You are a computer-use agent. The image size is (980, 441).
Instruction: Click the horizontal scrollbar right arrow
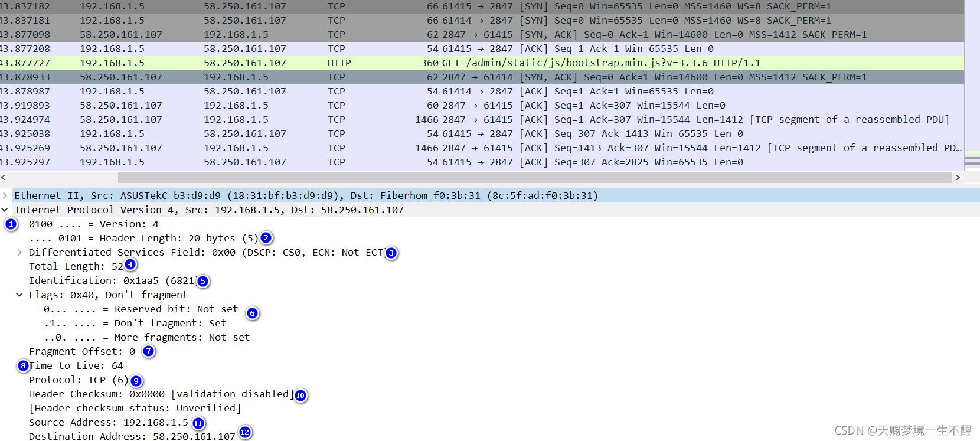pos(958,177)
